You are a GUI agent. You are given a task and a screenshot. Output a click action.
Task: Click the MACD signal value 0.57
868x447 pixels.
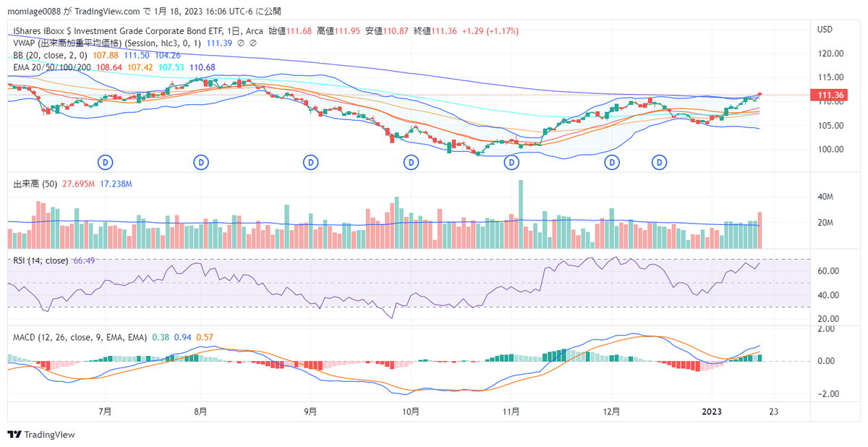(x=205, y=337)
